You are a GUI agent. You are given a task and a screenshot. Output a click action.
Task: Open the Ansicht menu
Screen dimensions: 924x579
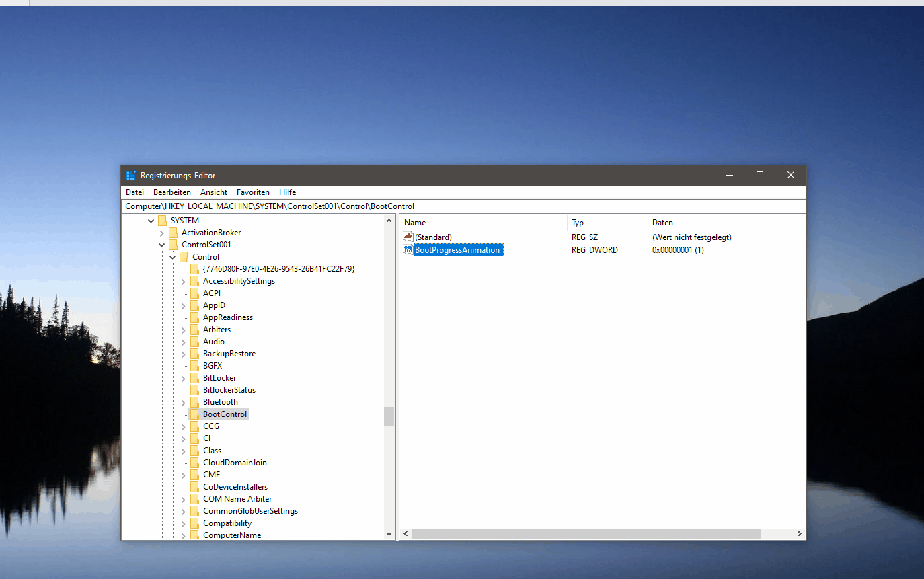(x=214, y=192)
